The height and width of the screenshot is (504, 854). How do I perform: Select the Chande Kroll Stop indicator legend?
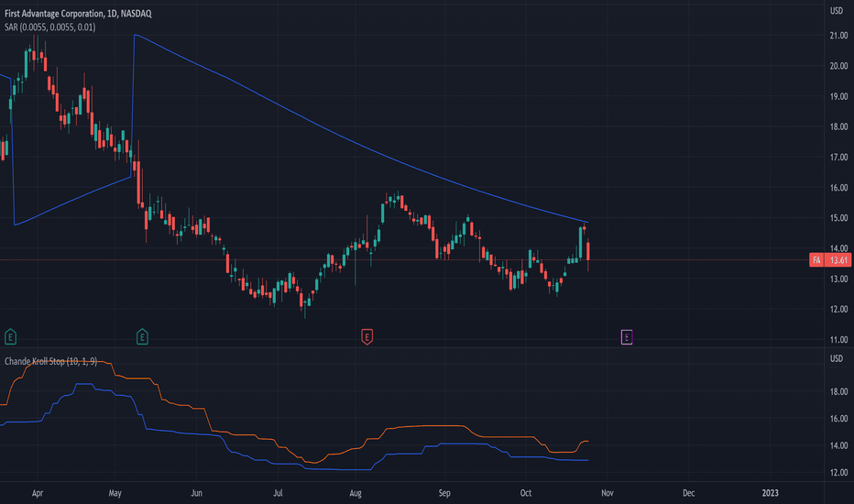pyautogui.click(x=50, y=361)
